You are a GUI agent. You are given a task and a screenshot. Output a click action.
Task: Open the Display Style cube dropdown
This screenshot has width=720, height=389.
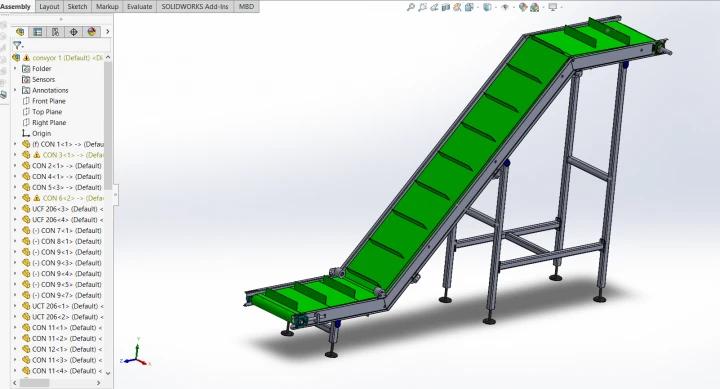click(488, 7)
